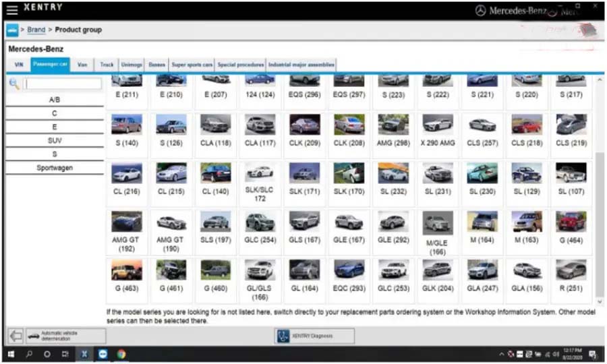The image size is (607, 364).
Task: Select the Super sports cars tab
Action: coord(192,65)
